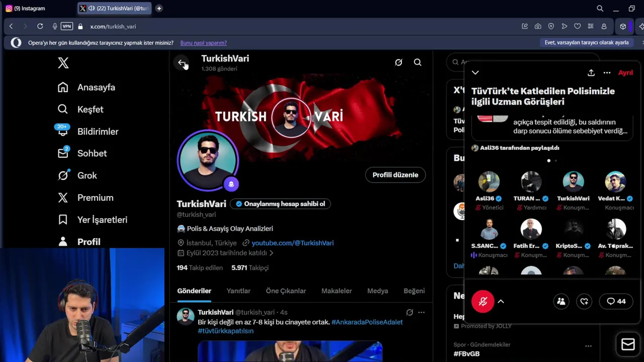
Task: Open Space comments showing 44
Action: click(616, 301)
